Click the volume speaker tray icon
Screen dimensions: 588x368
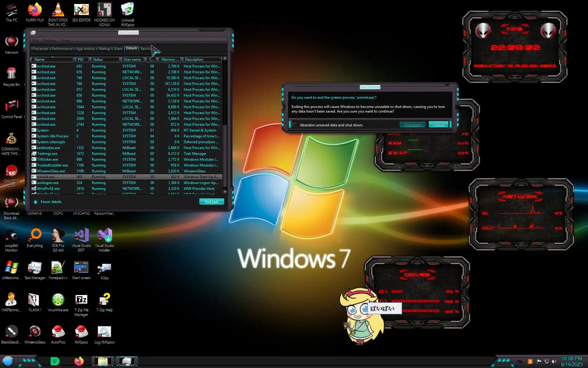(554, 362)
